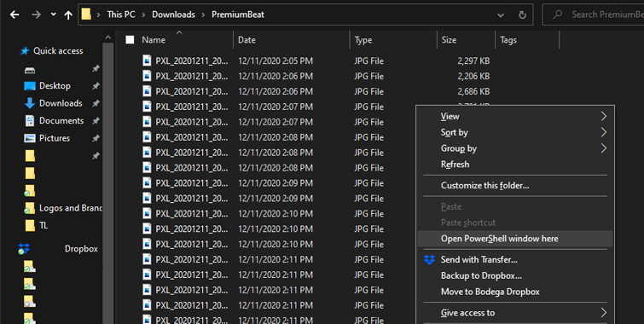Click the Dropbox icon beside 'Send with Transfer'
The height and width of the screenshot is (324, 644).
point(429,259)
